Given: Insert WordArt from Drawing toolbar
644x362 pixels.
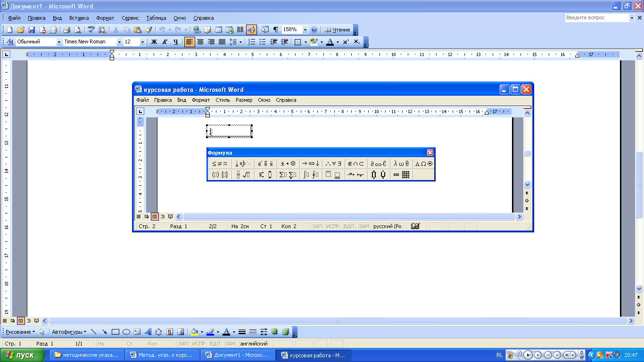Looking at the screenshot, I should pos(148,332).
